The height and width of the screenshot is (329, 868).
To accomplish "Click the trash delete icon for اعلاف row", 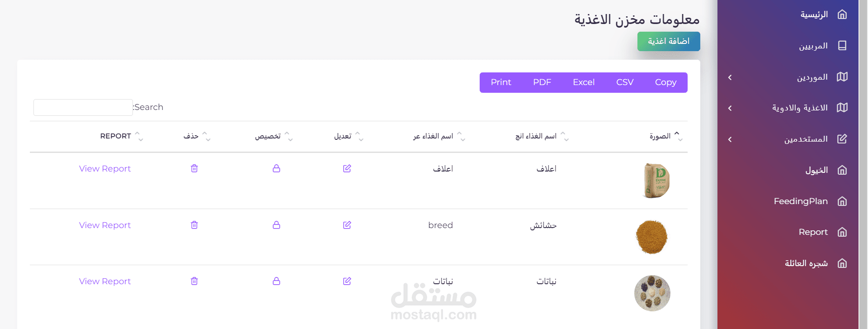I will (194, 168).
